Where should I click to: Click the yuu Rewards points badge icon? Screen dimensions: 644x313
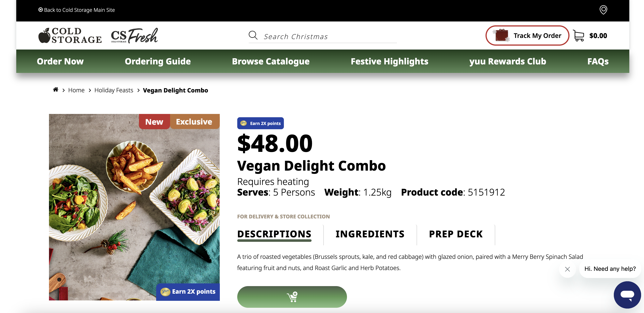pyautogui.click(x=243, y=123)
